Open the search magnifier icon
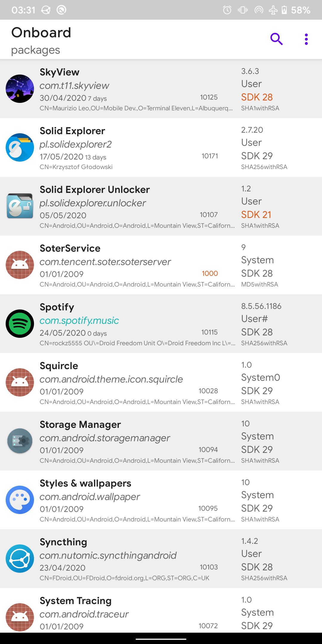Screen dimensions: 322x644 coord(276,39)
